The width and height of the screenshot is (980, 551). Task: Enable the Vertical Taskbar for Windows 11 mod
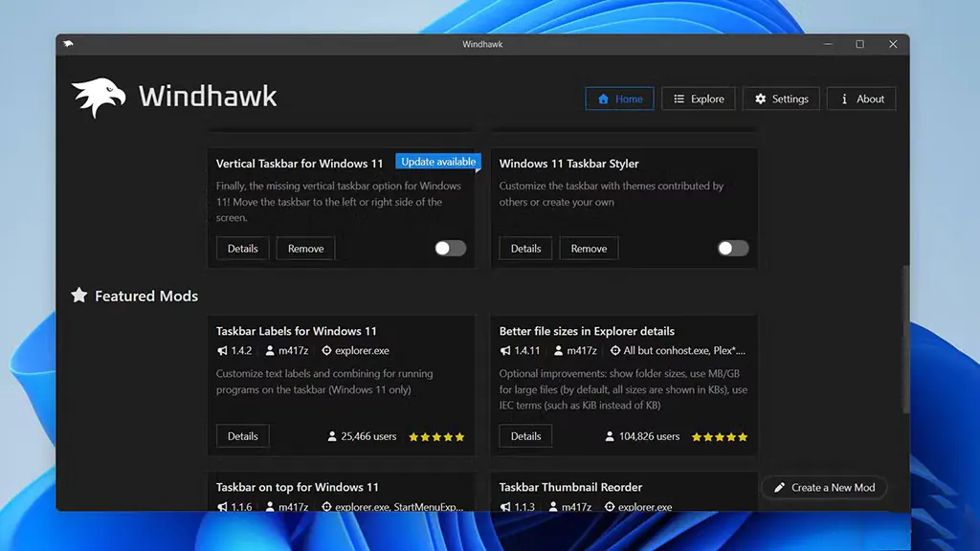click(x=450, y=248)
